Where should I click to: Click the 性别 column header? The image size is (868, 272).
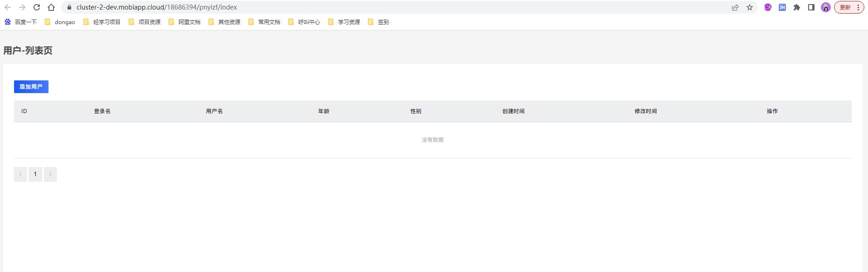416,111
